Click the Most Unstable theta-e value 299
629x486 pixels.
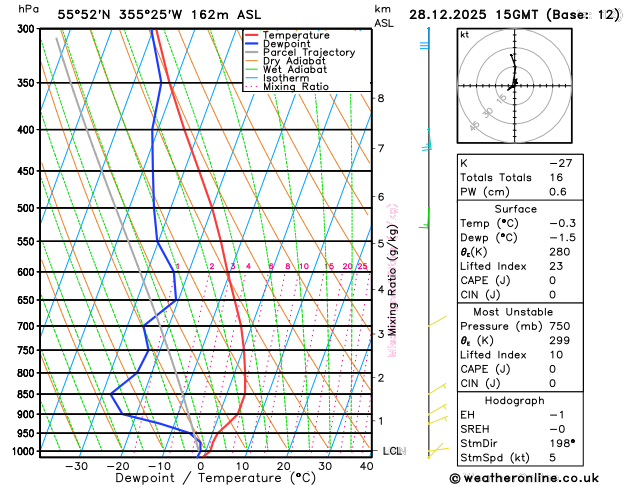(560, 340)
